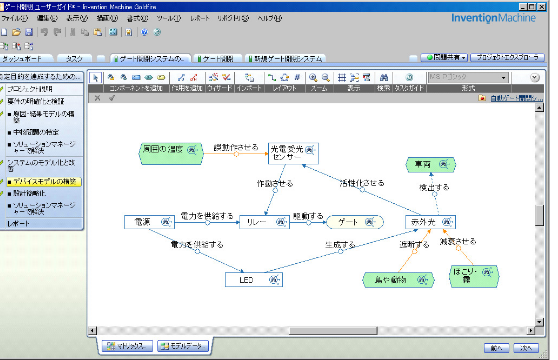Click the green checkmark accept icon
This screenshot has height=360, width=558.
[112, 98]
